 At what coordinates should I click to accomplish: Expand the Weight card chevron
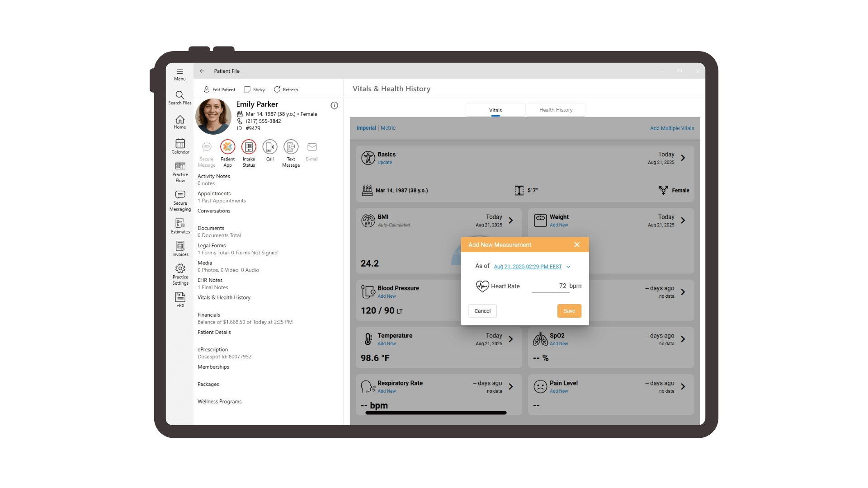tap(683, 221)
